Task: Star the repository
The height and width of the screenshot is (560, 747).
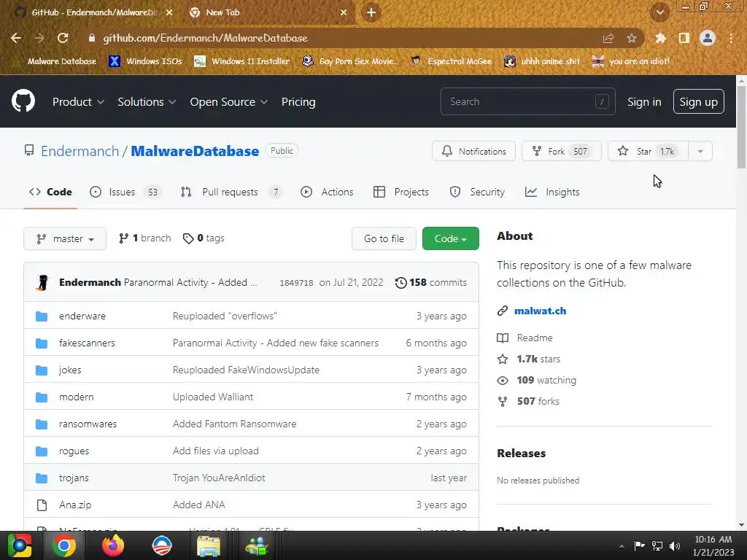Action: pyautogui.click(x=648, y=151)
